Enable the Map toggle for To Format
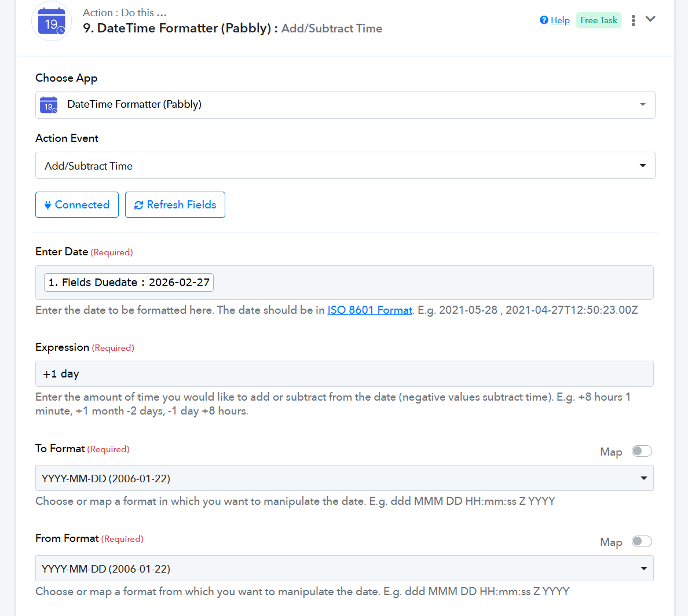The width and height of the screenshot is (688, 616). click(x=642, y=451)
